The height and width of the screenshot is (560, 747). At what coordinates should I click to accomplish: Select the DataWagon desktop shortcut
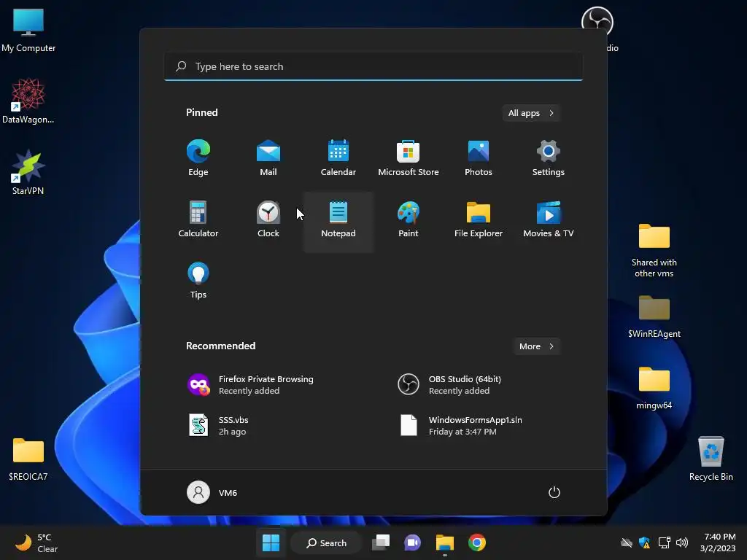28,101
